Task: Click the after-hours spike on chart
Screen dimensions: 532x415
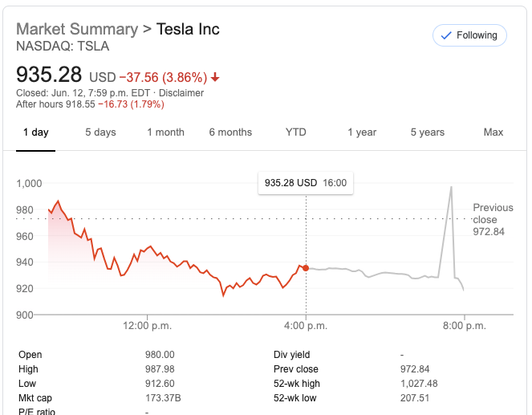Action: pos(452,188)
